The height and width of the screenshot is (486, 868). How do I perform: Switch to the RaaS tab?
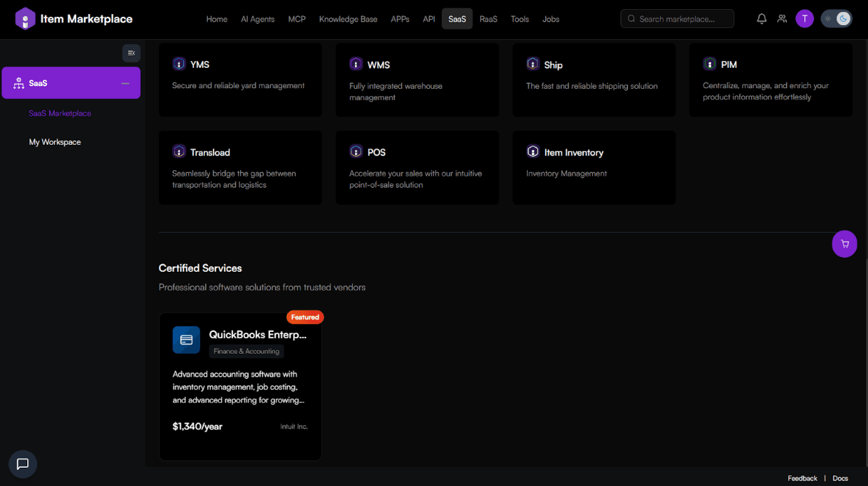coord(488,19)
